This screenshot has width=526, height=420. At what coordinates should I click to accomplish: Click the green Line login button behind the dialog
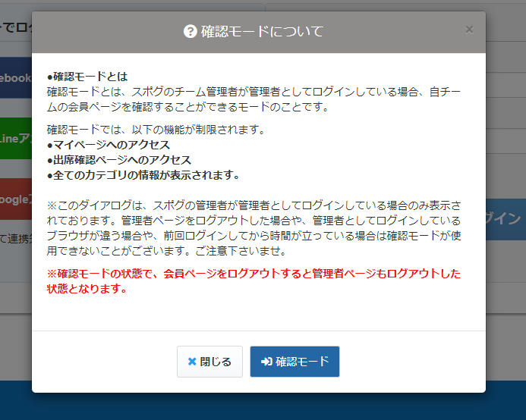point(16,138)
